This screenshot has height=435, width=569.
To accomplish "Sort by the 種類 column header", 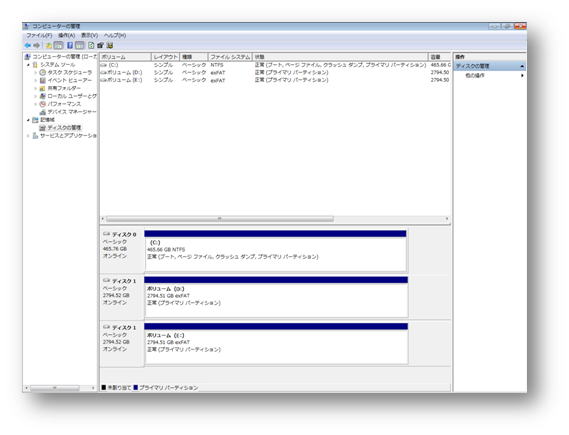I will point(194,57).
